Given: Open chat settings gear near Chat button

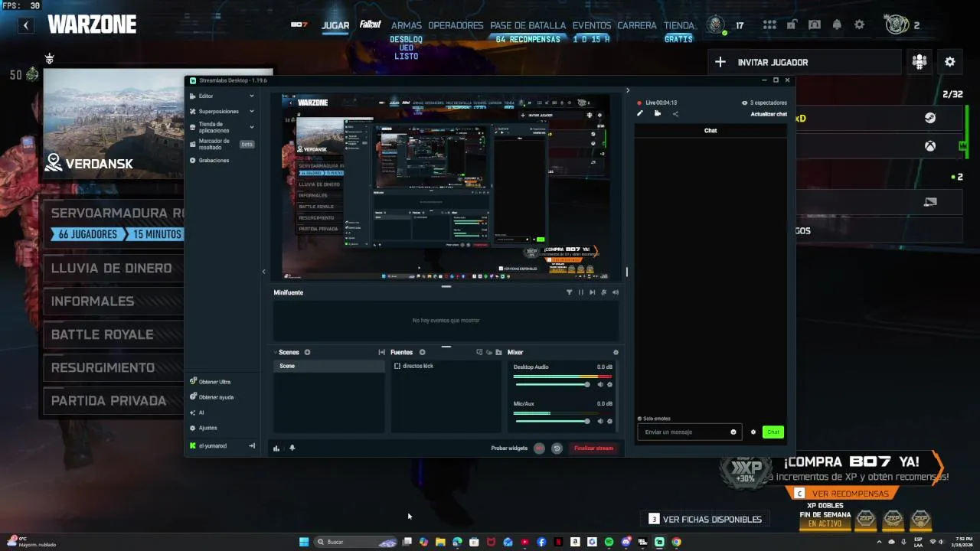Looking at the screenshot, I should [x=753, y=432].
